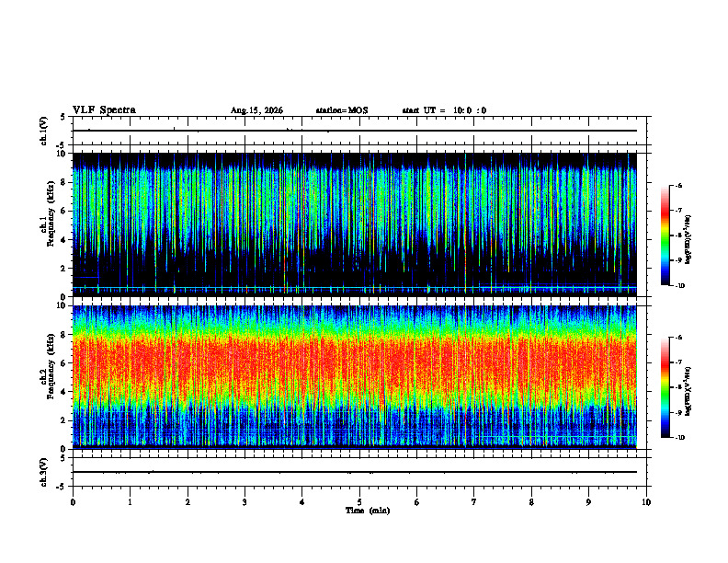
Task: Click the "station=MOS" header text
Action: (x=342, y=110)
